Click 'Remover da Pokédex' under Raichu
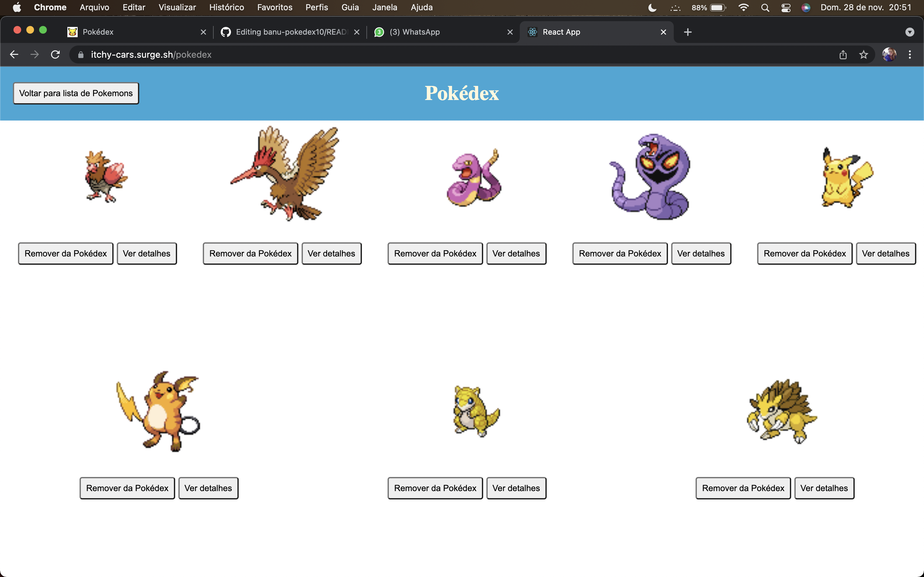Screen dimensions: 924x577 (127, 488)
